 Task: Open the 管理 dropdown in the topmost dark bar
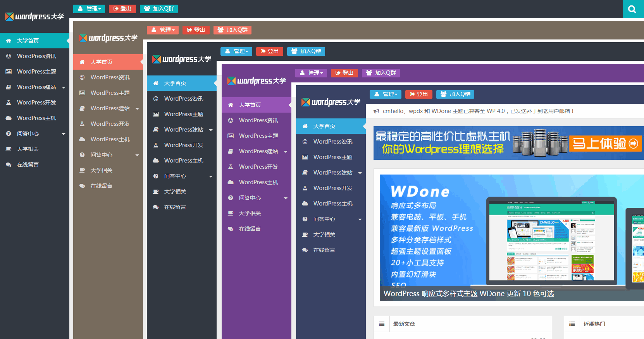(x=89, y=9)
